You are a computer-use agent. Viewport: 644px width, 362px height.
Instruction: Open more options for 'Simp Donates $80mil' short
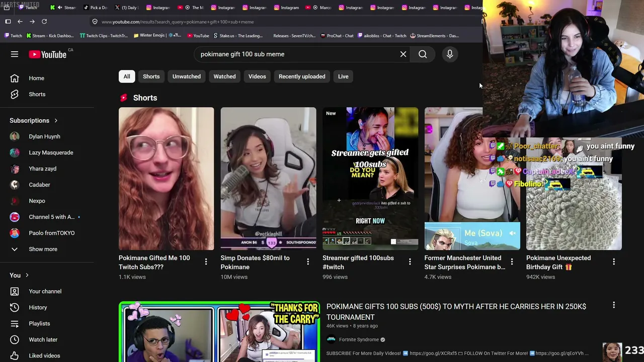click(x=308, y=261)
